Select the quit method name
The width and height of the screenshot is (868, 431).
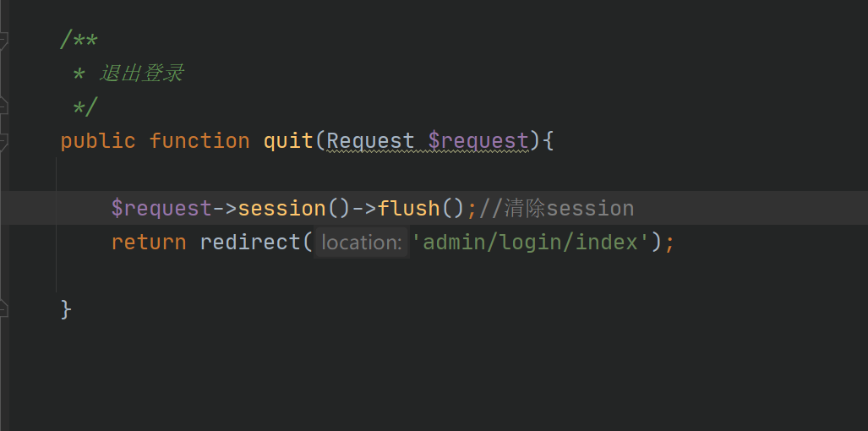pyautogui.click(x=288, y=141)
